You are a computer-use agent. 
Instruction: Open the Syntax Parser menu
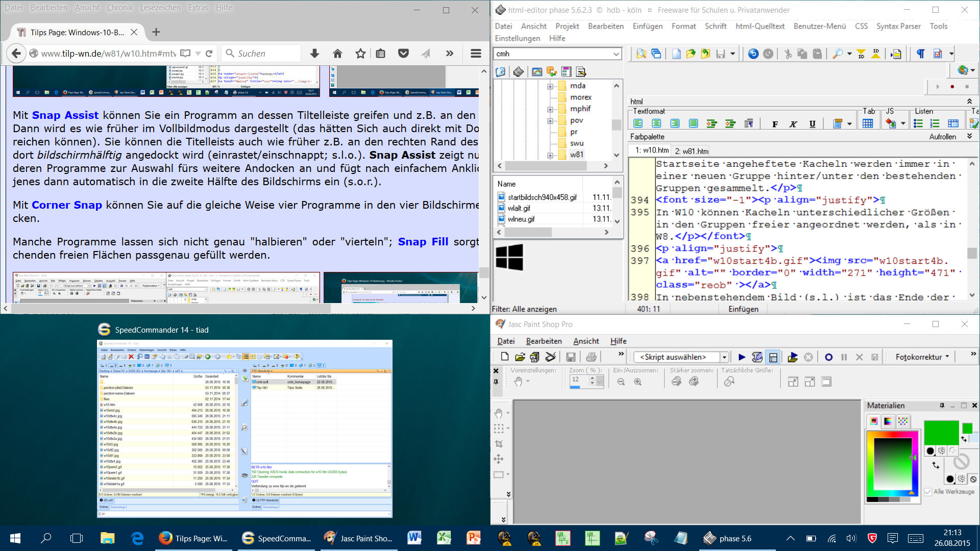[898, 26]
